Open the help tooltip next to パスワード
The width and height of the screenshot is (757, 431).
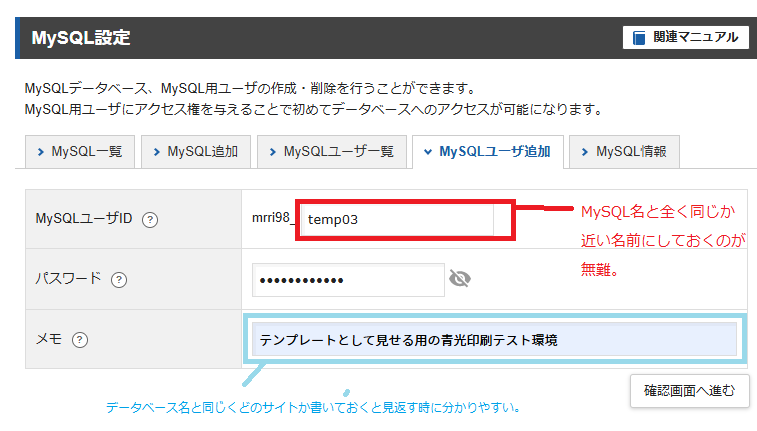click(x=119, y=280)
